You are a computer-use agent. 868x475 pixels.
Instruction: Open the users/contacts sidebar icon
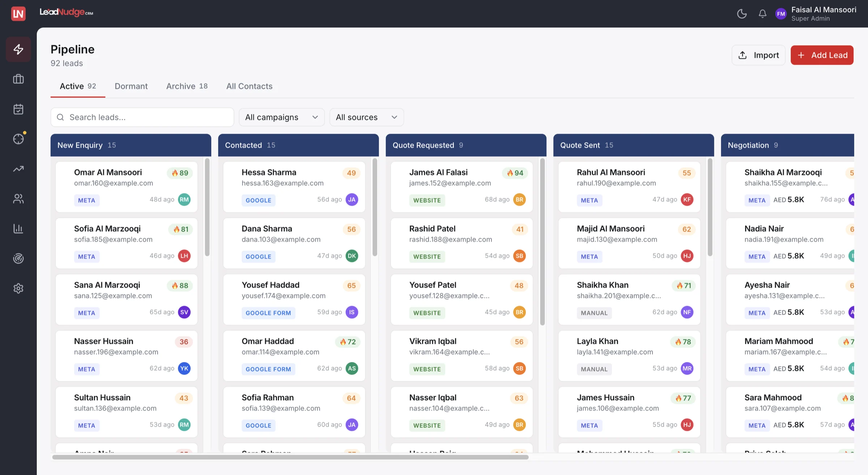tap(18, 198)
